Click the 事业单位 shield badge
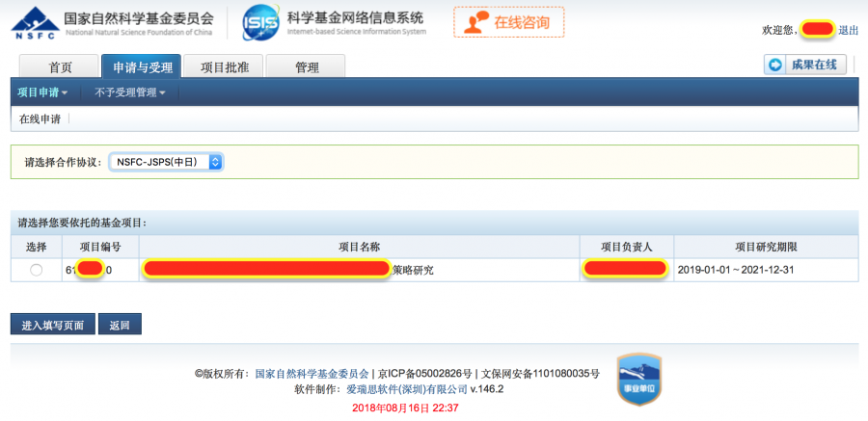This screenshot has width=868, height=421. tap(639, 380)
